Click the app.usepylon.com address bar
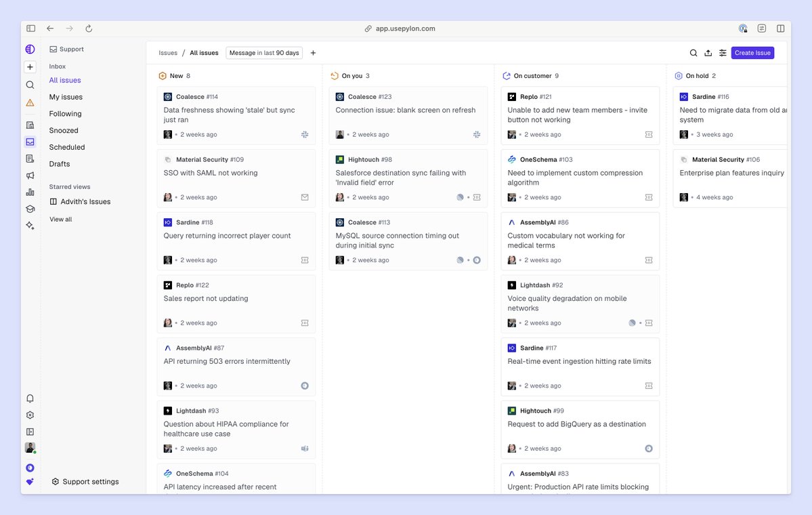The width and height of the screenshot is (812, 515). click(x=400, y=28)
